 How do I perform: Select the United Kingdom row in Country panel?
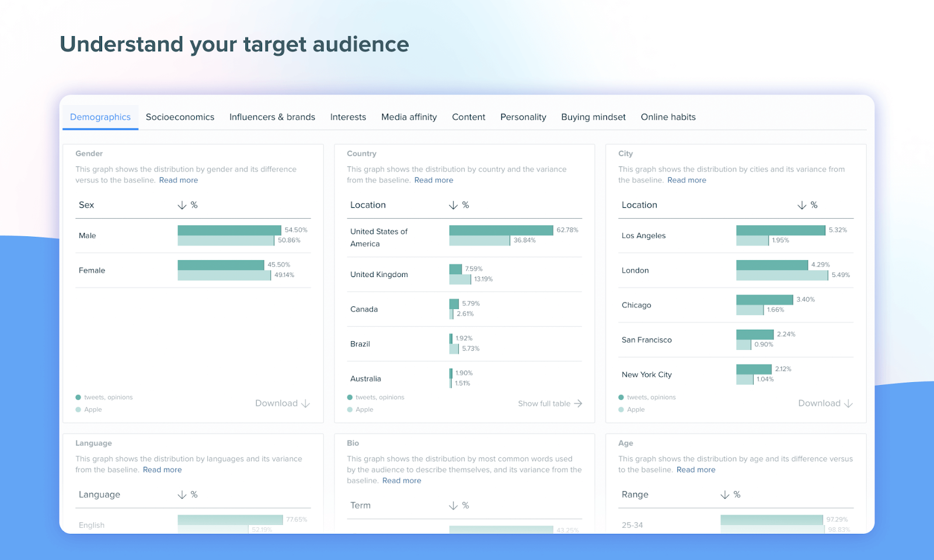(379, 274)
